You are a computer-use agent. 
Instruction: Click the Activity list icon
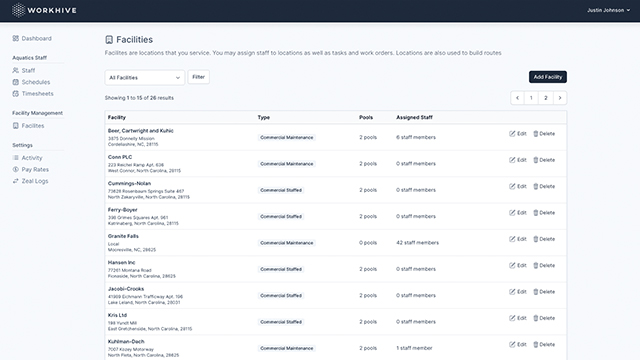click(16, 158)
